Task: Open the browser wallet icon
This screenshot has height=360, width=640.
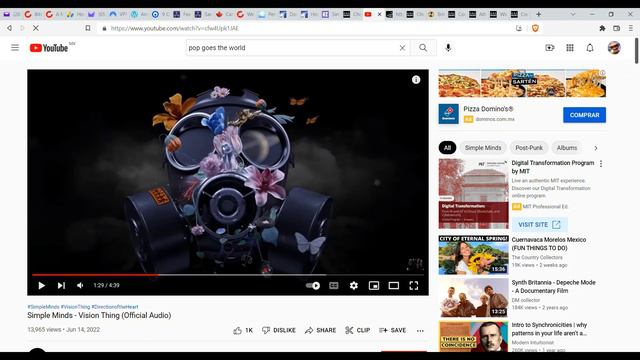Action: 616,28
